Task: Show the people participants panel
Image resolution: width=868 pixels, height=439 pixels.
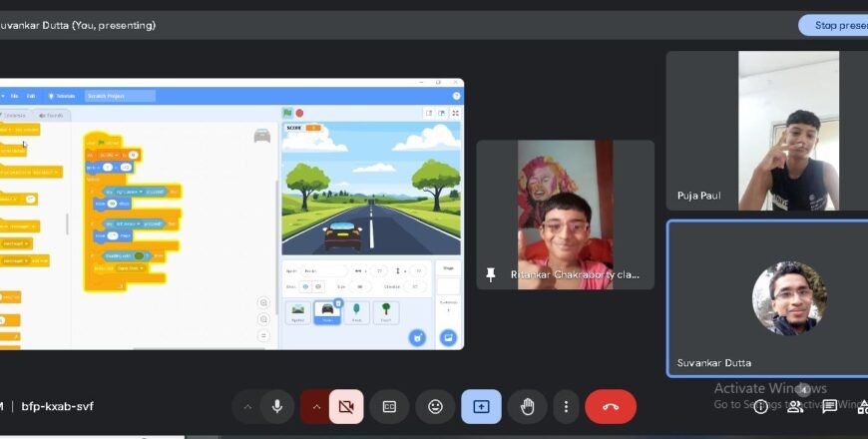Action: pos(795,407)
